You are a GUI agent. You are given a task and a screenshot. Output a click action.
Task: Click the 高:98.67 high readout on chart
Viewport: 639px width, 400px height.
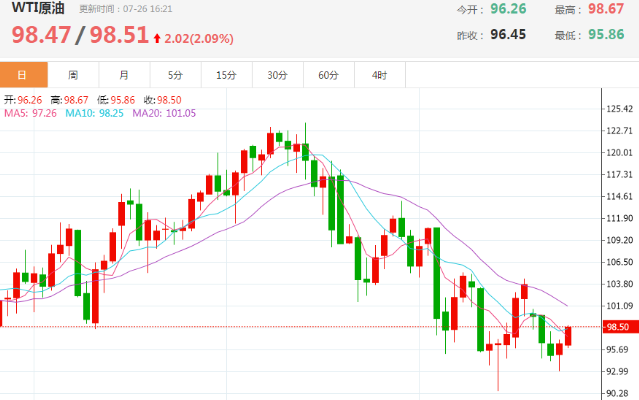coord(70,100)
